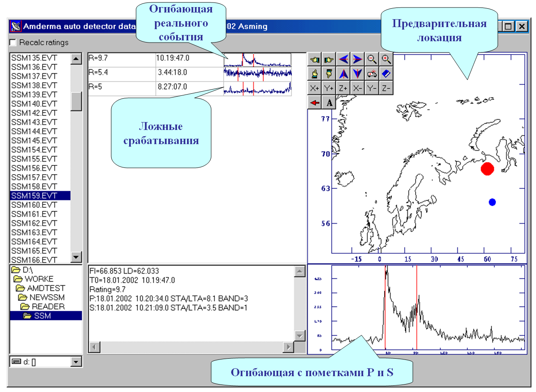Click info panel scroll down arrow
536x392 pixels.
click(x=299, y=335)
